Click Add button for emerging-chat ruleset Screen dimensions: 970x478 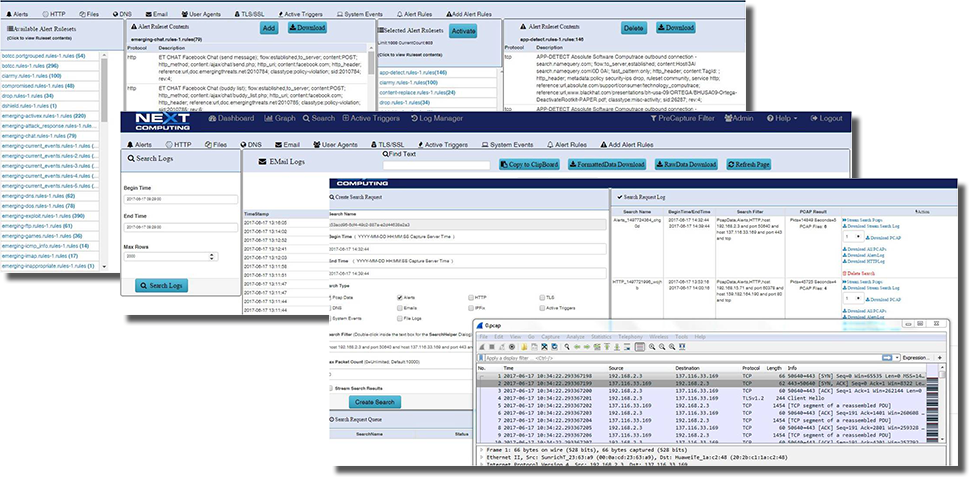pos(268,28)
